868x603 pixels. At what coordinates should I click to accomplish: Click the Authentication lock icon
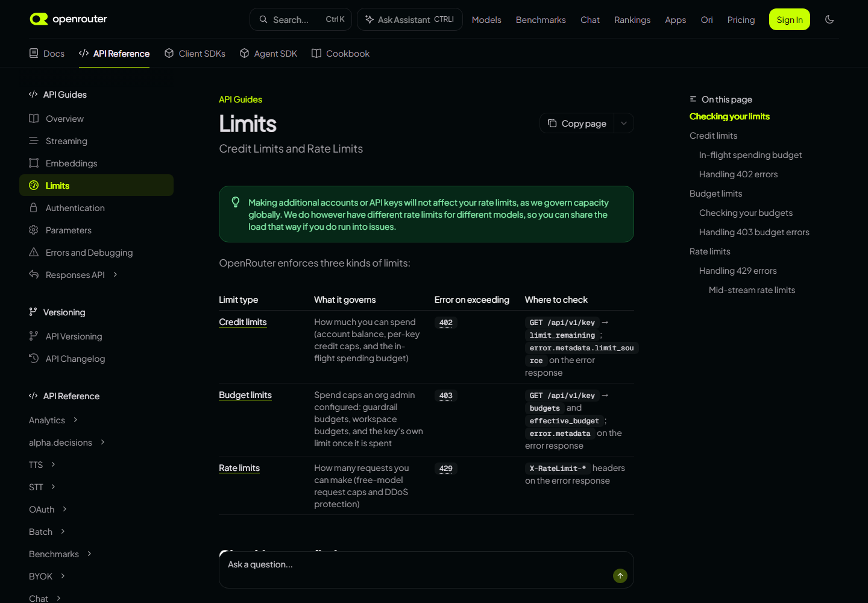[34, 207]
